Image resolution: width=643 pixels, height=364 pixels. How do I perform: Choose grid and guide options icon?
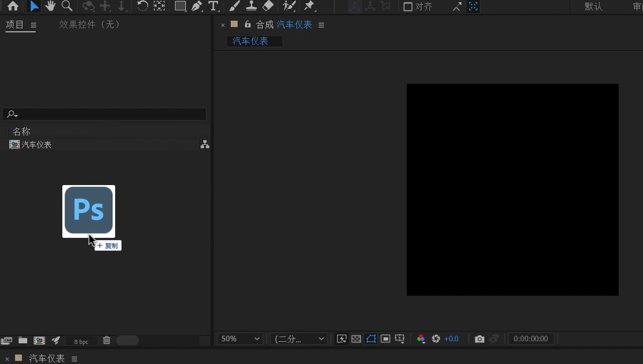(400, 339)
